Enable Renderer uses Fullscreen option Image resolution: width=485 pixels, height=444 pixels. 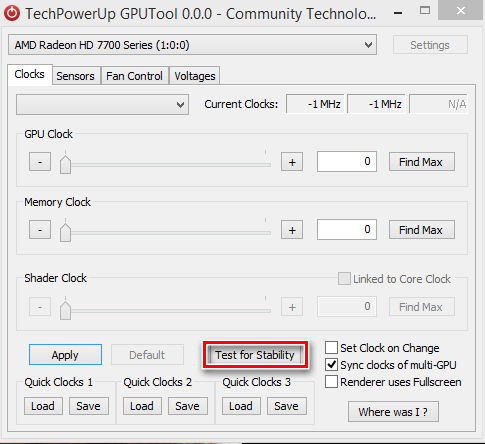coord(331,382)
